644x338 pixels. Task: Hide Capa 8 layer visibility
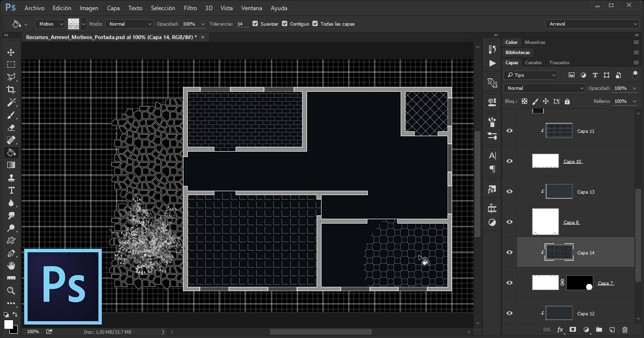click(509, 222)
